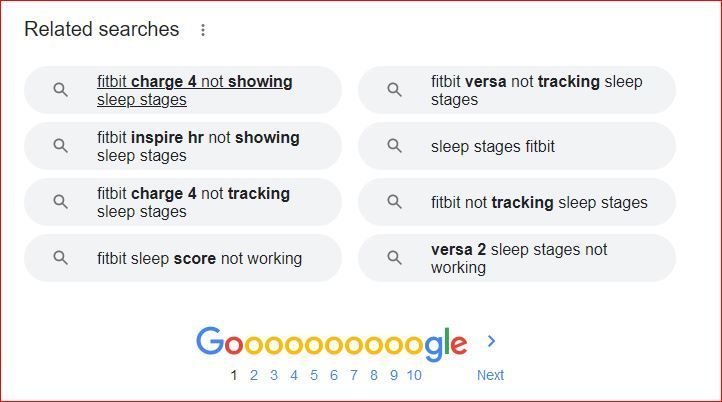Jump to results page 5
The width and height of the screenshot is (722, 402).
pos(314,375)
